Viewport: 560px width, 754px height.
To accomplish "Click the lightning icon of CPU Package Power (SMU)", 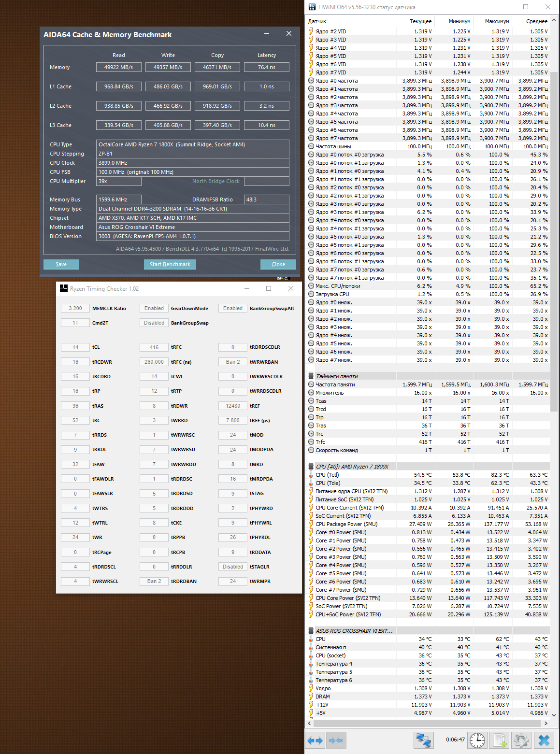I will pyautogui.click(x=311, y=524).
